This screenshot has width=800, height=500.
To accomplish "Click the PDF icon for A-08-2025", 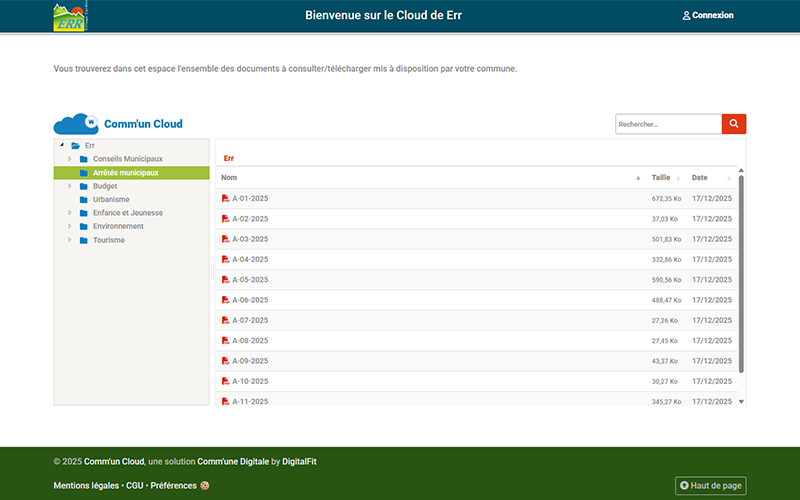I will point(226,340).
